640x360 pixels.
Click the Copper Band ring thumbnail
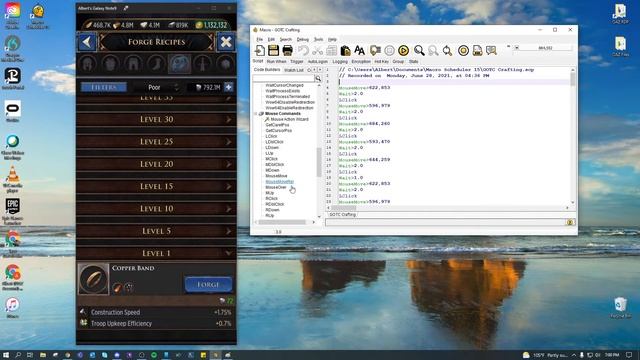93,279
